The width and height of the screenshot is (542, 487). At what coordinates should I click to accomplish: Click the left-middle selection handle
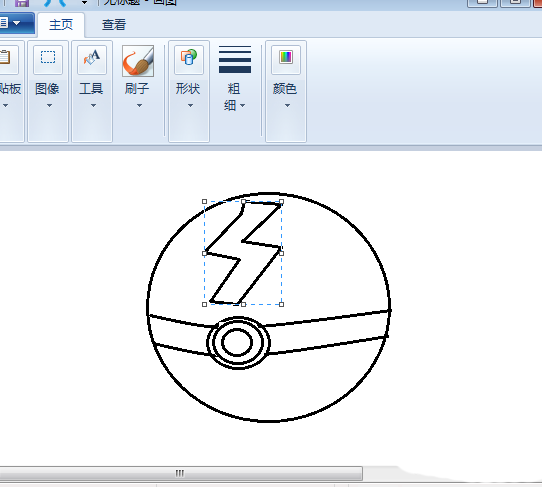tap(204, 253)
